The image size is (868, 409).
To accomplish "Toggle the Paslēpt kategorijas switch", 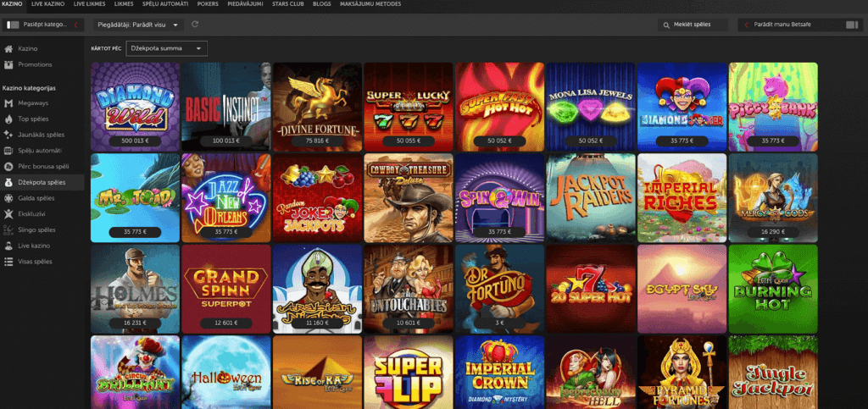I will pos(13,25).
